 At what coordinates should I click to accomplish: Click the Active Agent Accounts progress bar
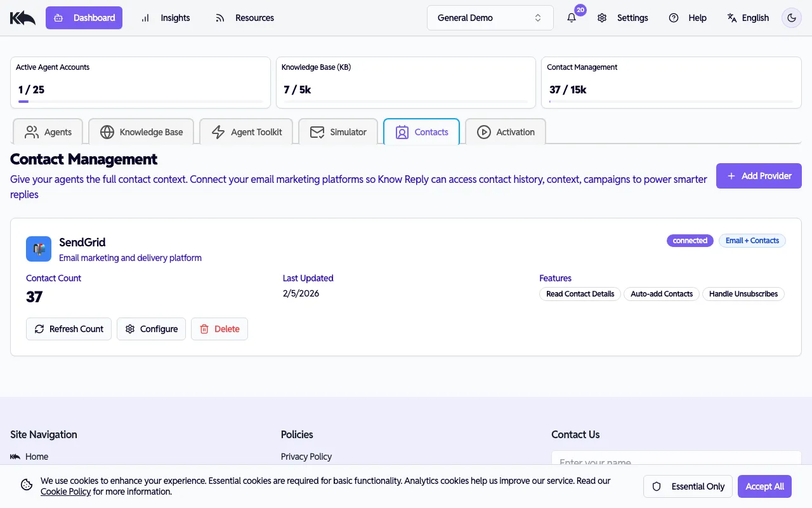pos(140,100)
